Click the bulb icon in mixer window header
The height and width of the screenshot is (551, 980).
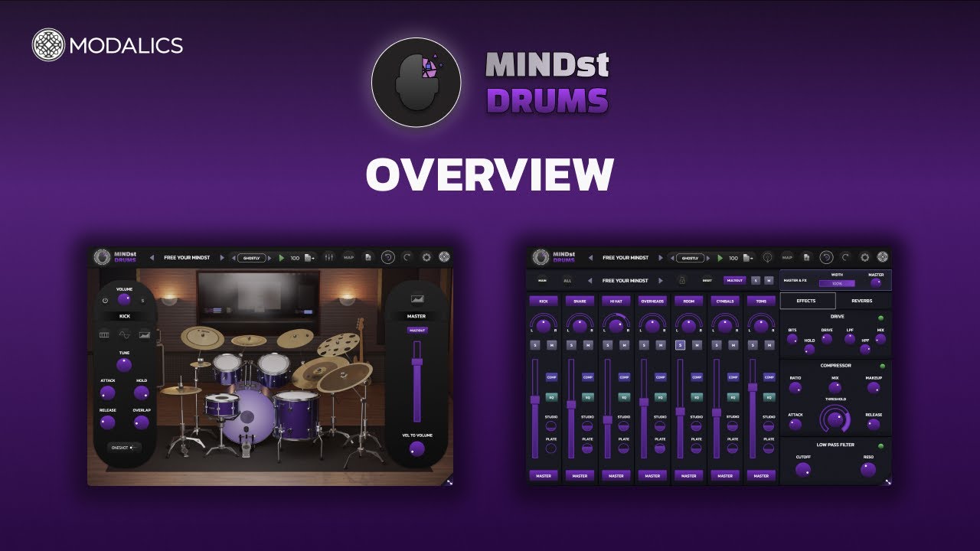[768, 258]
